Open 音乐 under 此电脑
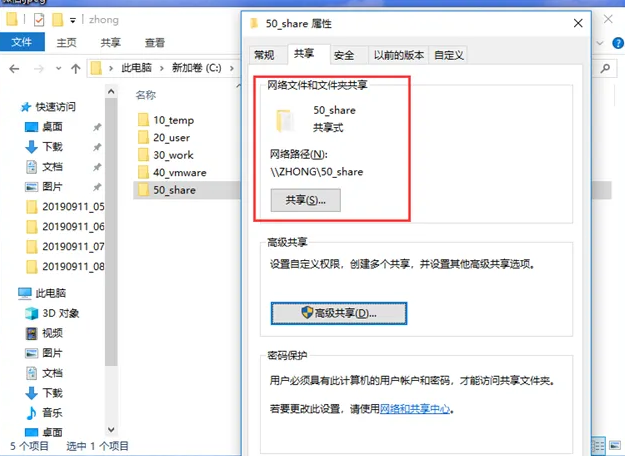 tap(52, 413)
